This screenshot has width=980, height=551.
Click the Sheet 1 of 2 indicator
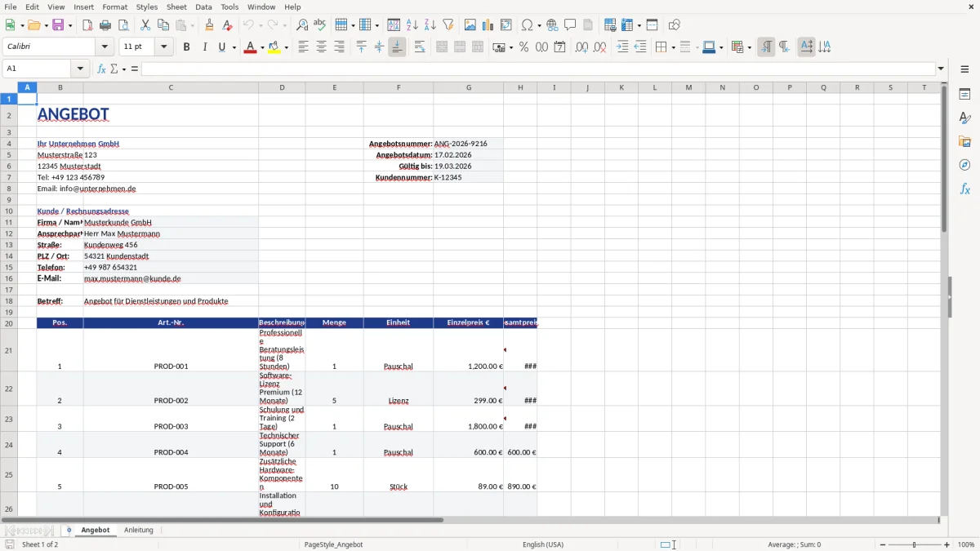(x=40, y=544)
